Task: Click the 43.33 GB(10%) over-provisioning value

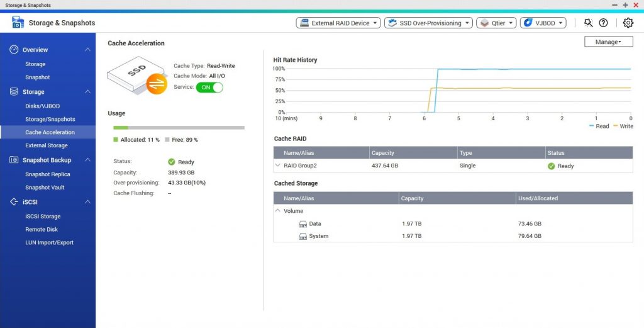Action: coord(187,183)
